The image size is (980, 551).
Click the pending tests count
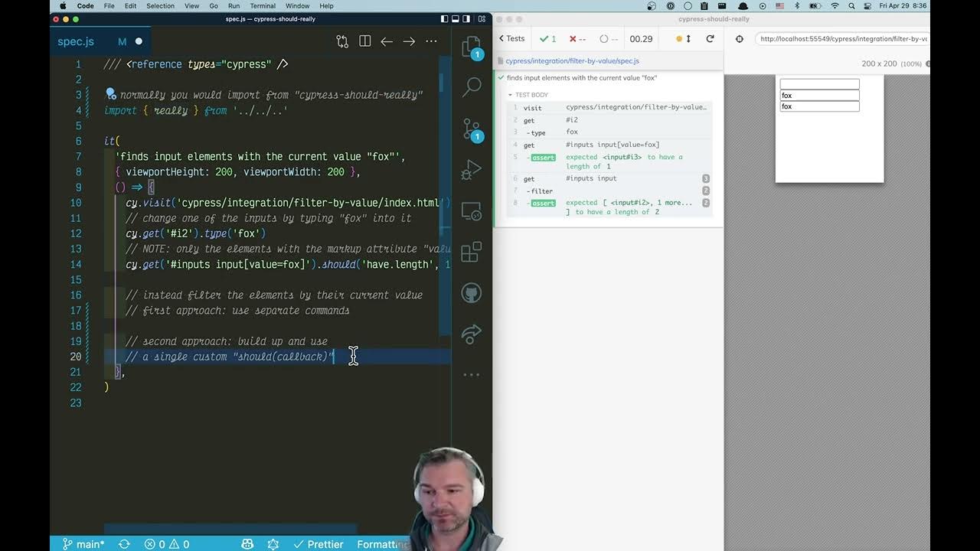(x=609, y=38)
